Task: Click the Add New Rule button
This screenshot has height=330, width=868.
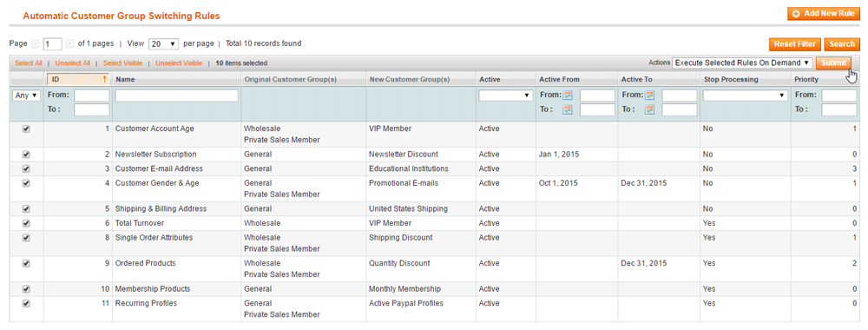Action: [x=823, y=14]
